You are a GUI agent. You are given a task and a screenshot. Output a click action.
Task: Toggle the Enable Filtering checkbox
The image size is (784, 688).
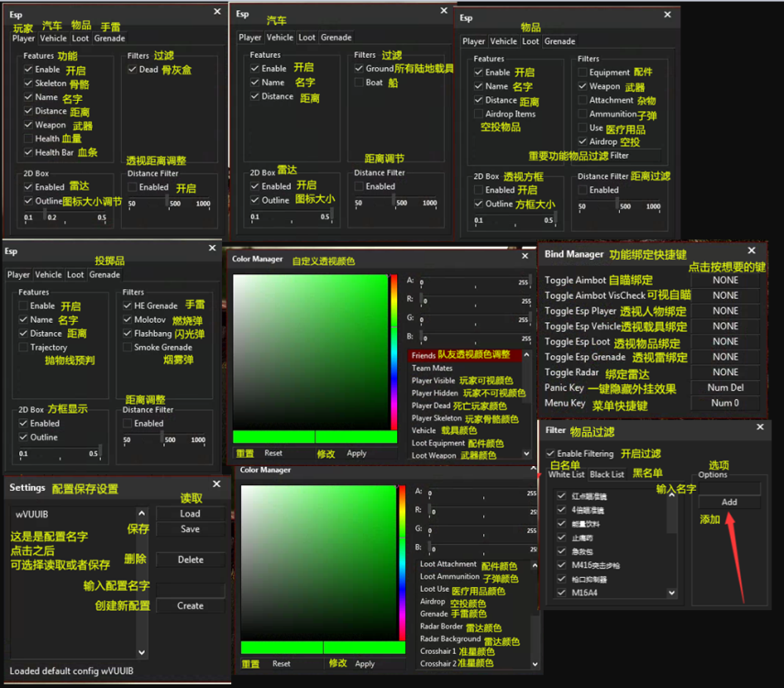click(x=550, y=454)
